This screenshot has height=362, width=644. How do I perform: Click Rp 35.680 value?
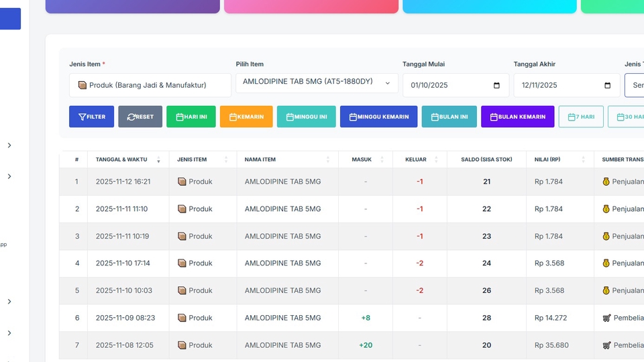click(x=551, y=345)
